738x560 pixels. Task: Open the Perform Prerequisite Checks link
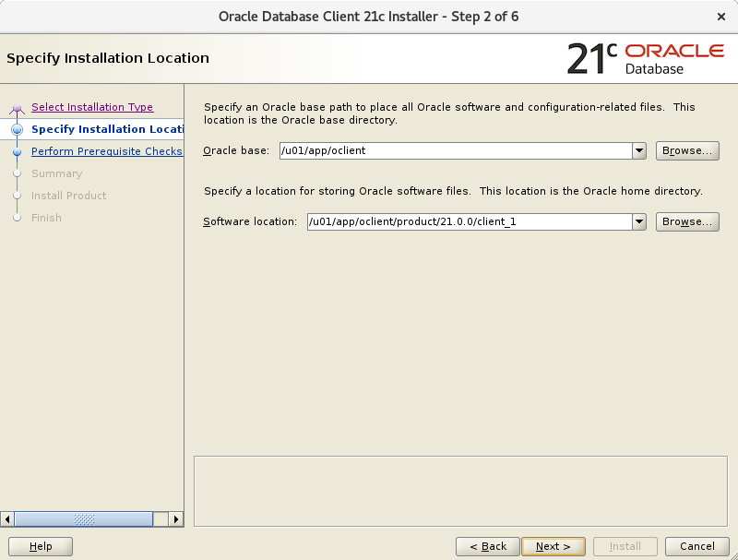107,150
